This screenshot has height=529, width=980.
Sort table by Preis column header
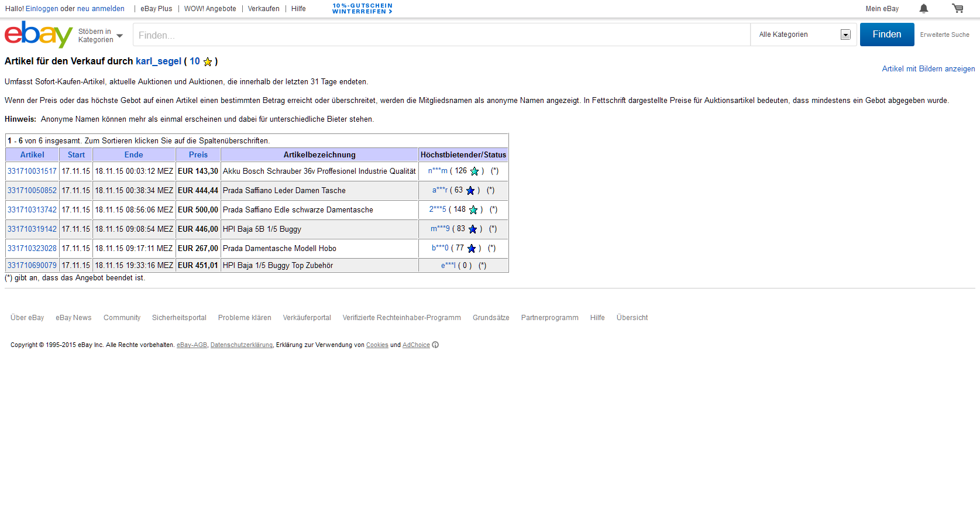(x=198, y=155)
